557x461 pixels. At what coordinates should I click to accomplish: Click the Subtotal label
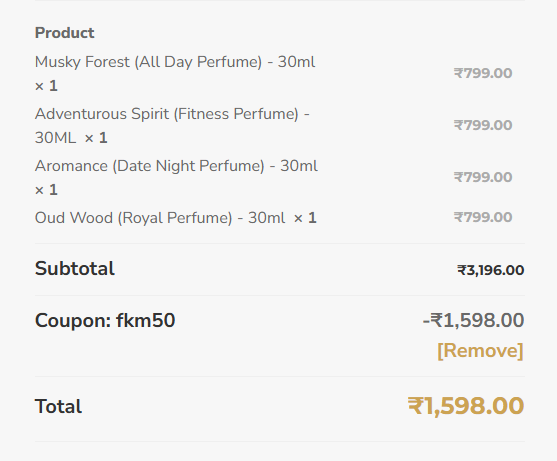[75, 269]
